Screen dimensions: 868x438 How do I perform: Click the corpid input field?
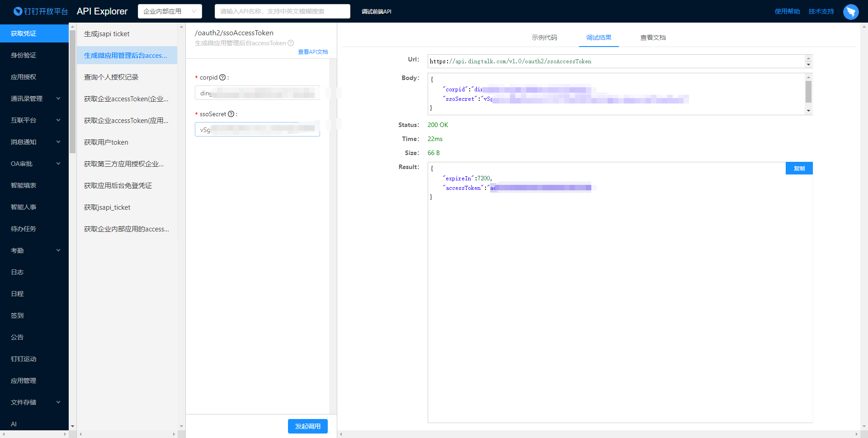click(x=257, y=93)
